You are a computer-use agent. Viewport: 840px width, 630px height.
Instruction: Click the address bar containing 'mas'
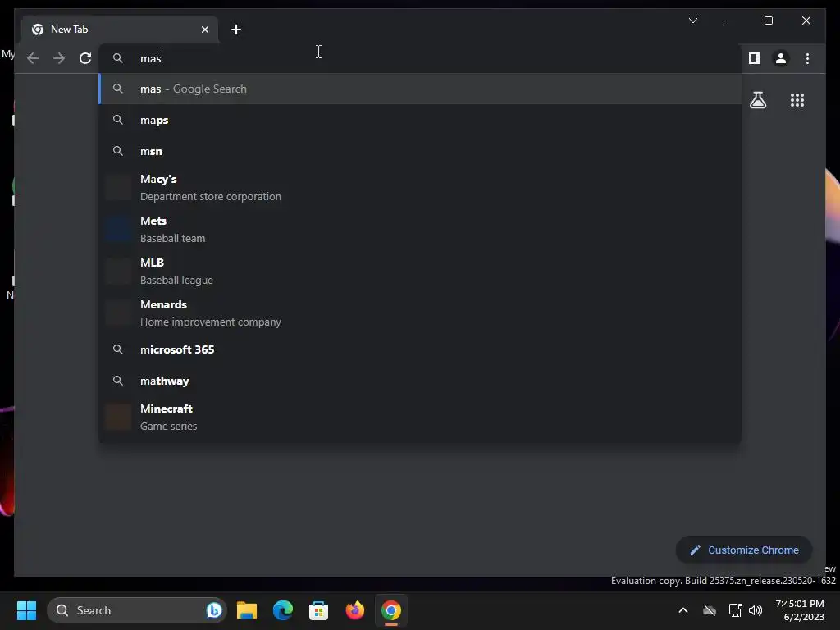(419, 58)
